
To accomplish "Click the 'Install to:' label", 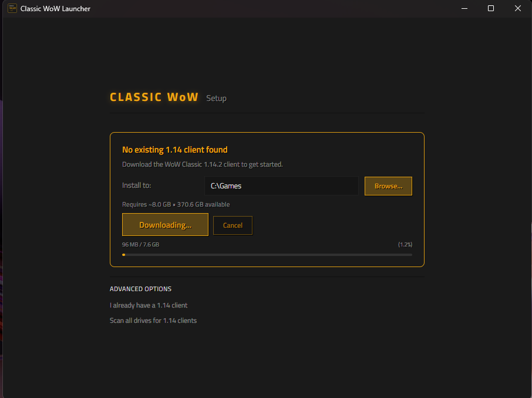I will click(136, 185).
